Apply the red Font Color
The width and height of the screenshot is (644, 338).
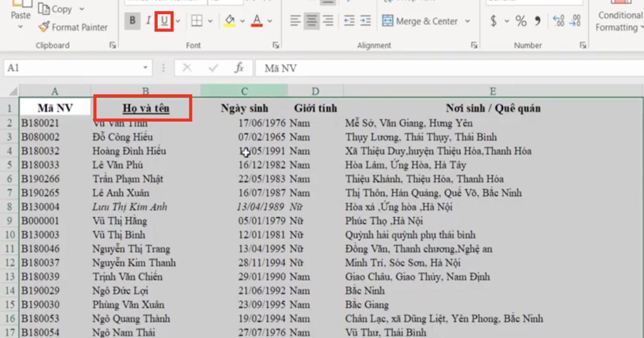coord(257,21)
